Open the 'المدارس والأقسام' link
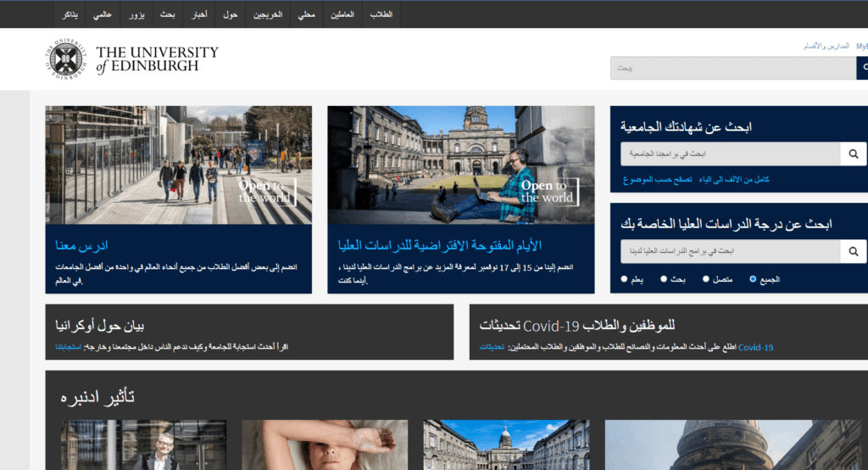 point(825,46)
